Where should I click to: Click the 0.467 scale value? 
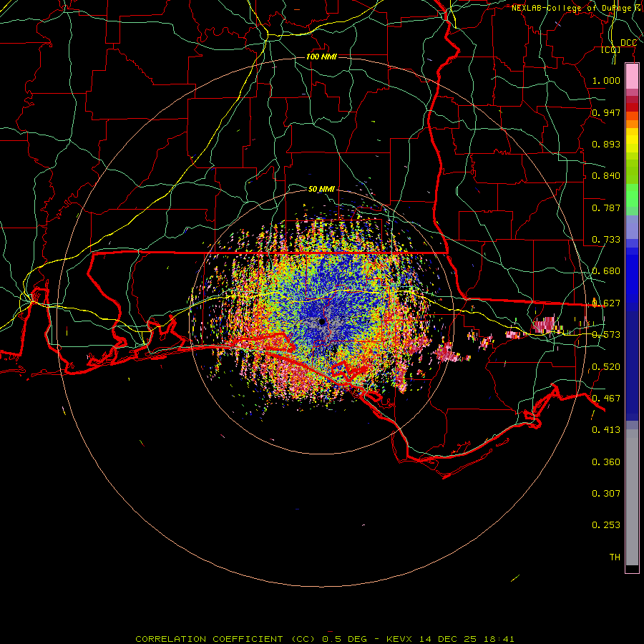point(606,399)
